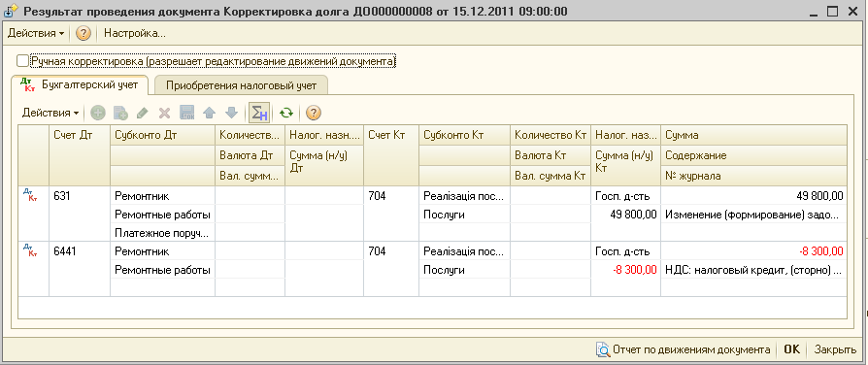868x365 pixels.
Task: Click the window title document icon
Action: click(10, 11)
